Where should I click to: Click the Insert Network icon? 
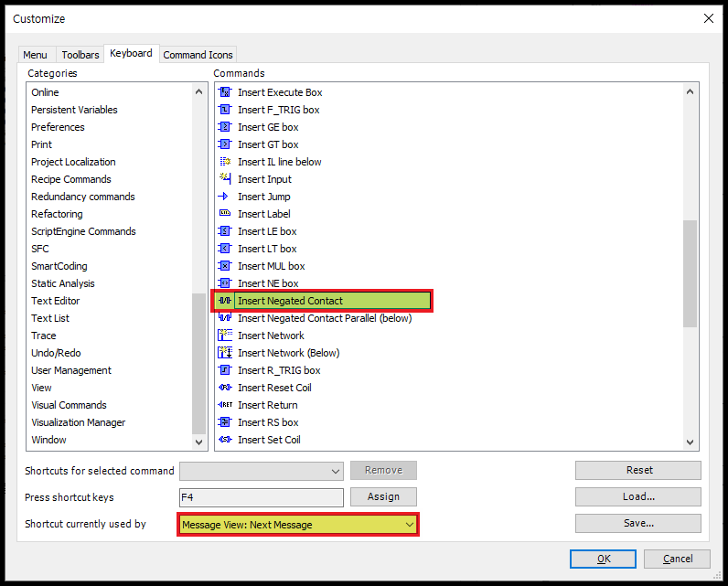coord(225,335)
